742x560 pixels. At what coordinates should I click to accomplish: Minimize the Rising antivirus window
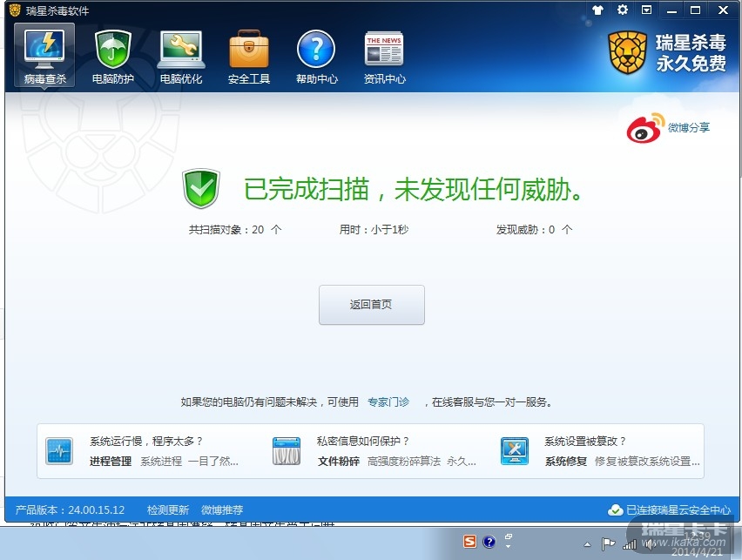(x=671, y=10)
